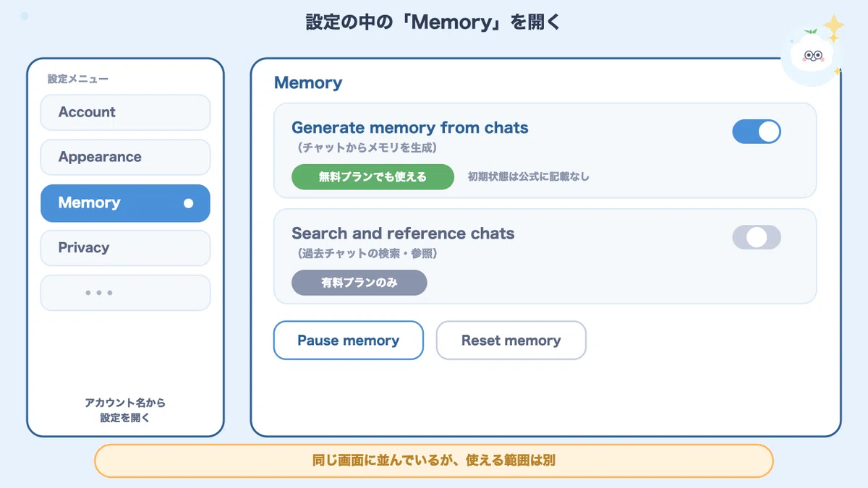Expand the three-dot more settings item

point(125,293)
